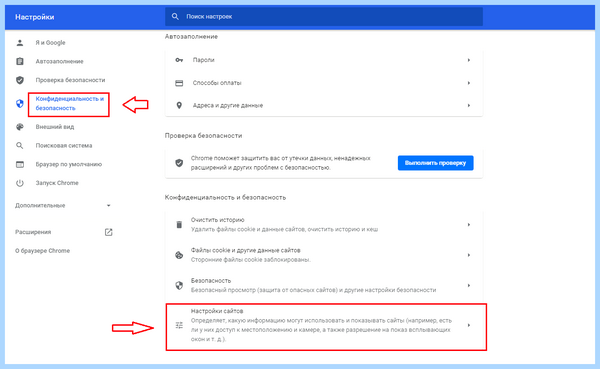Image resolution: width=600 pixels, height=369 pixels.
Task: Expand the Дополнительные section arrow
Action: click(109, 206)
